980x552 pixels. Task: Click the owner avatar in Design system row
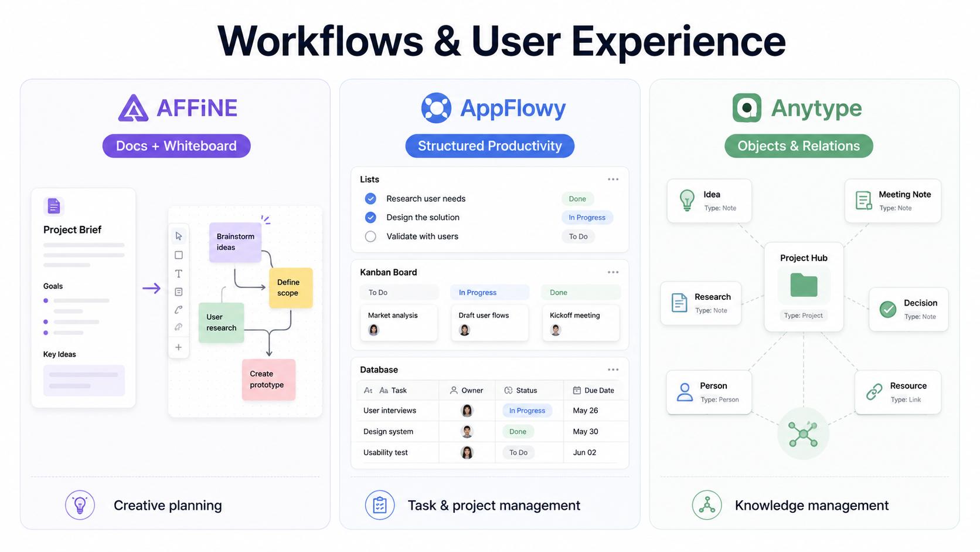pos(467,432)
